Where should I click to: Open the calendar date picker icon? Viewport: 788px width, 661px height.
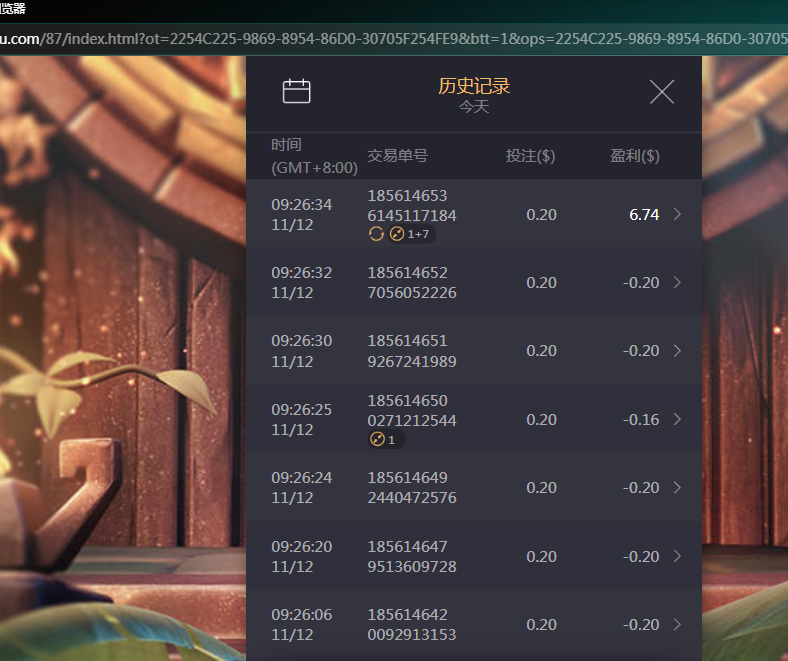[x=297, y=91]
